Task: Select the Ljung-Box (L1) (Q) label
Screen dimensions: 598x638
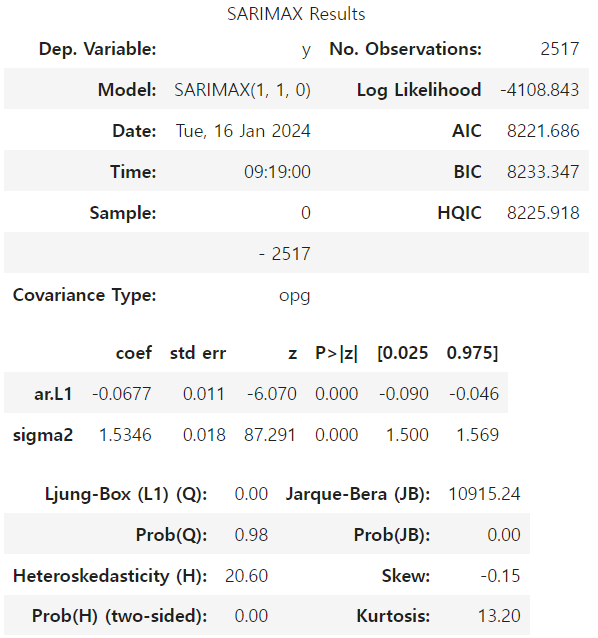Action: [126, 494]
